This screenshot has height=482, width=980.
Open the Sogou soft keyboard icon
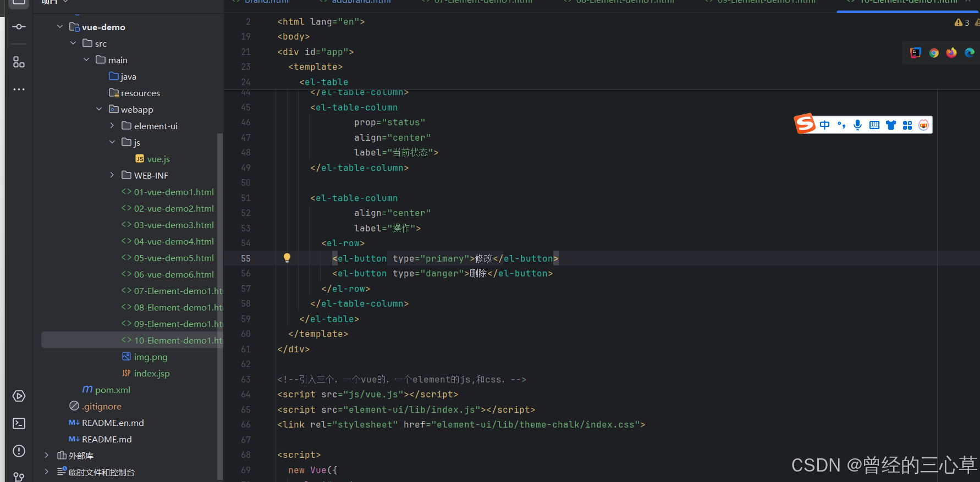pos(874,125)
